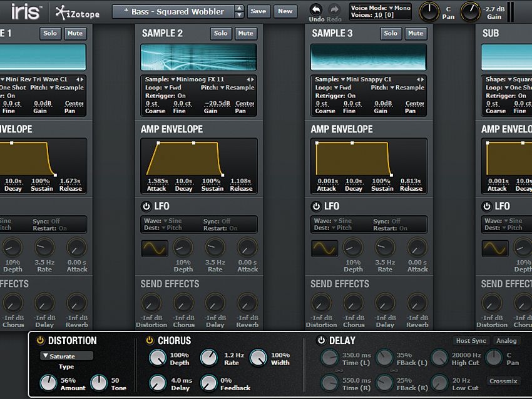Click Sample 2 Attack value 1.585s
The image size is (532, 399).
[x=158, y=181]
